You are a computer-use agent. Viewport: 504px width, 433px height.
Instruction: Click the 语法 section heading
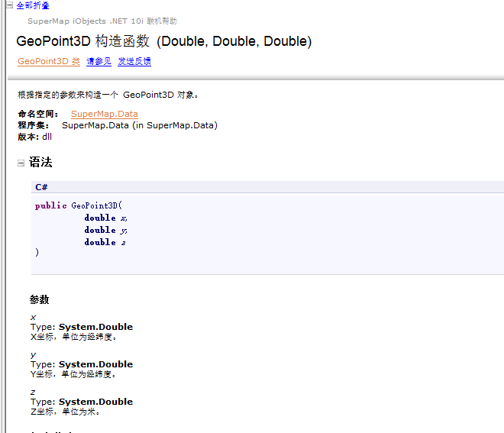(40, 162)
